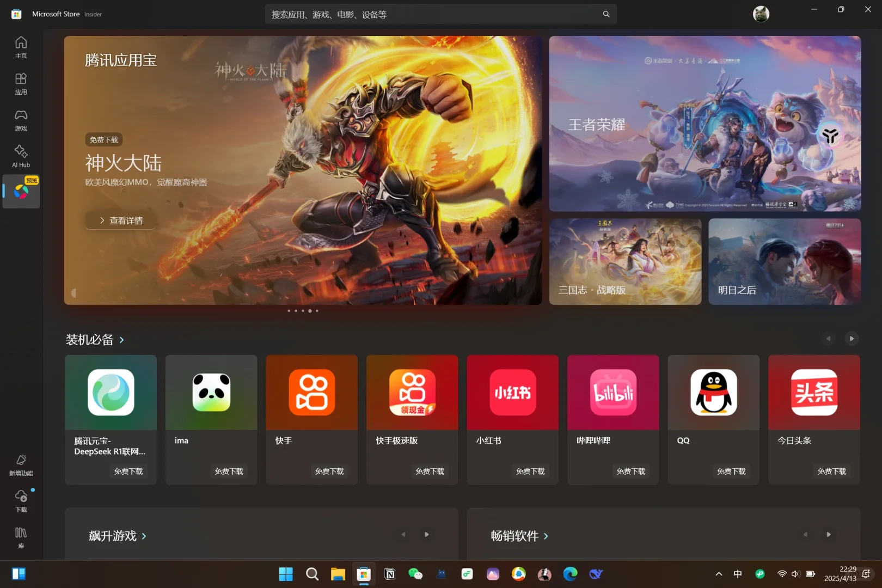Click 免费下载 for ima
Viewport: 882px width, 588px height.
[229, 471]
